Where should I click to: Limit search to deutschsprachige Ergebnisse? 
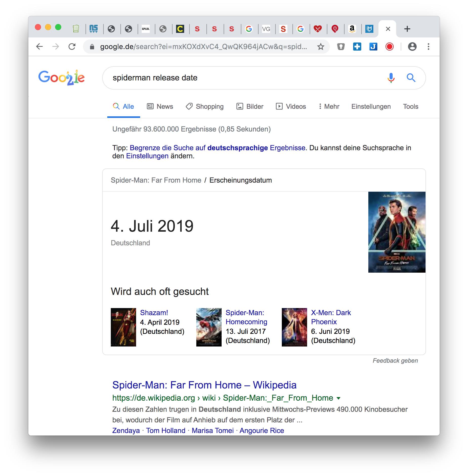click(218, 148)
